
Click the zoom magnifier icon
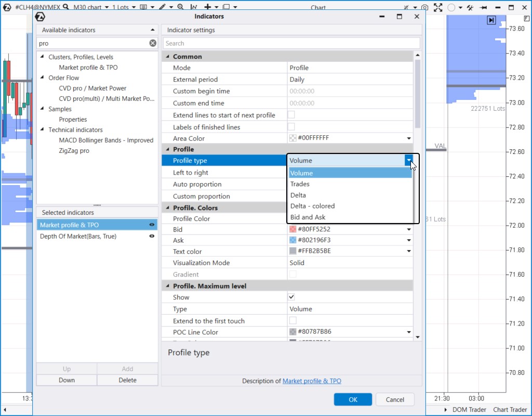pos(180,7)
